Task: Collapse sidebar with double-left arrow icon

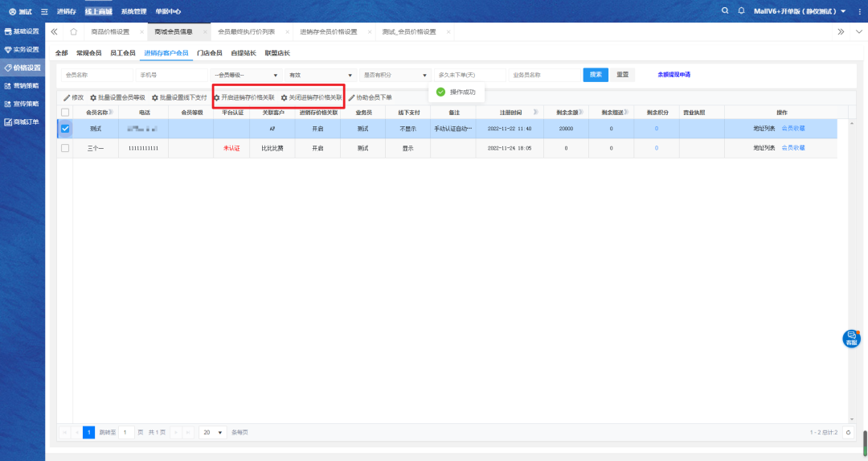Action: [54, 32]
